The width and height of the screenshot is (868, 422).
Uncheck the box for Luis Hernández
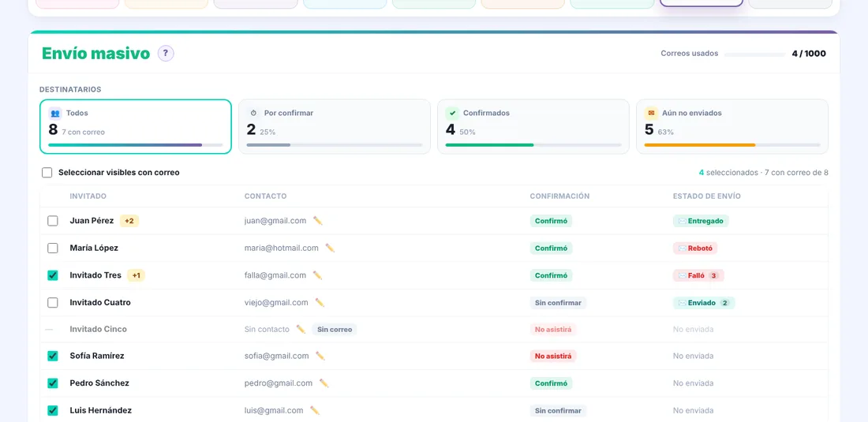(x=53, y=410)
